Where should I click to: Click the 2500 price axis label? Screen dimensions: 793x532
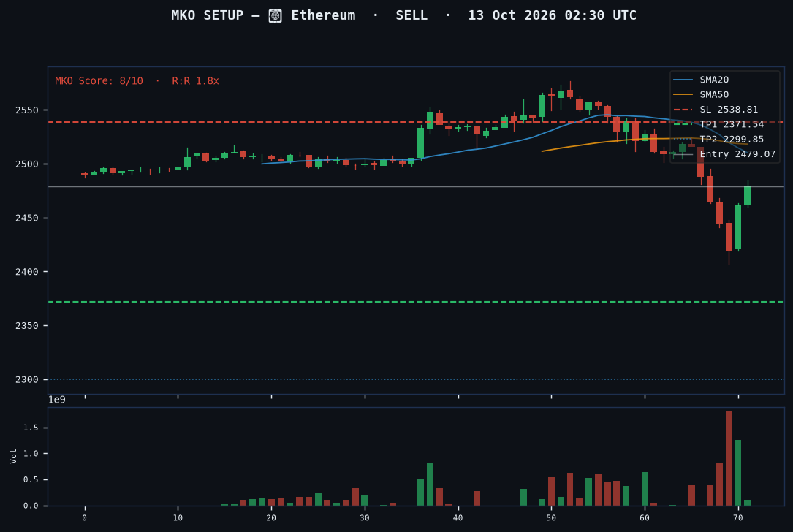[26, 164]
